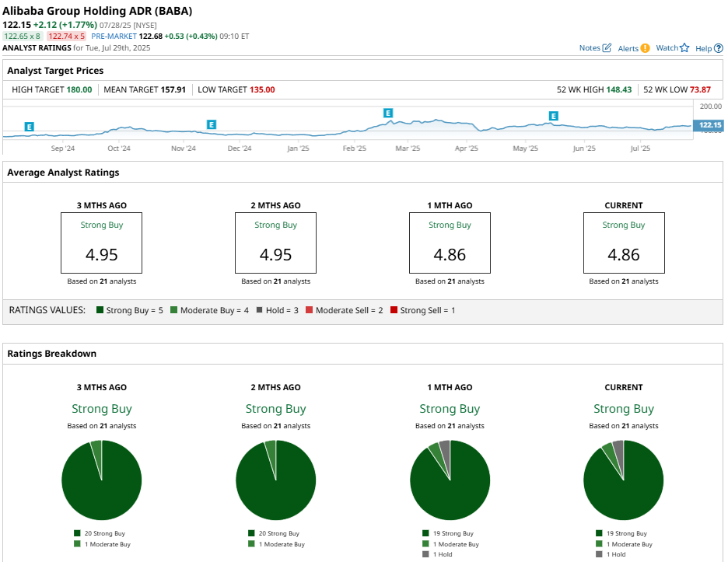728x562 pixels.
Task: Click the +2.12 (+1.77%) price change
Action: pyautogui.click(x=65, y=25)
